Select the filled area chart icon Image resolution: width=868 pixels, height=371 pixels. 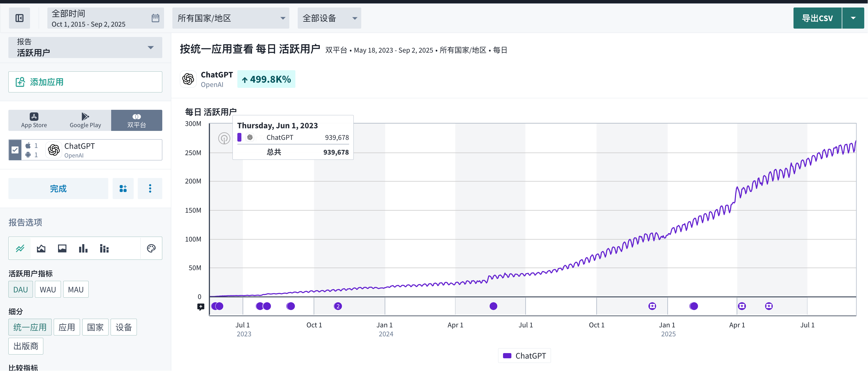click(x=62, y=248)
